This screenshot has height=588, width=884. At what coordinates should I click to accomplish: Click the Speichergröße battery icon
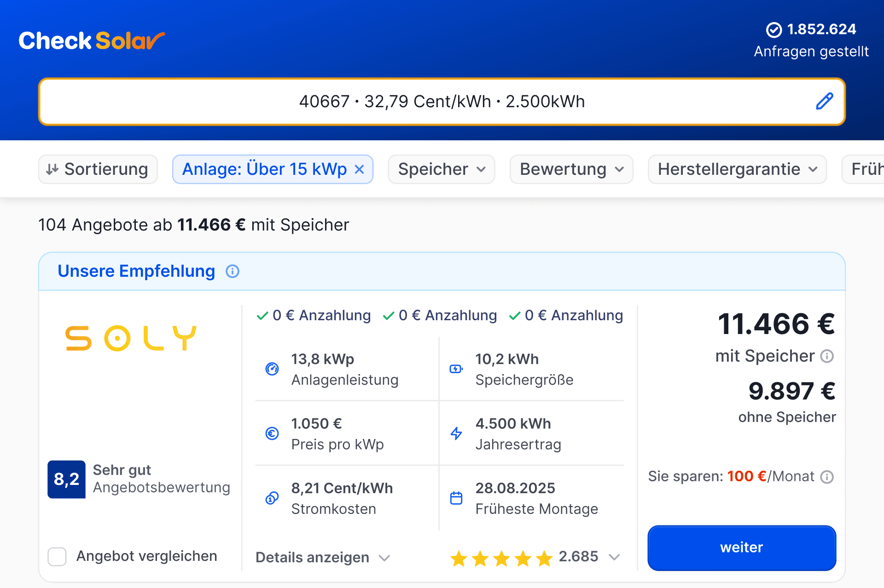click(456, 369)
